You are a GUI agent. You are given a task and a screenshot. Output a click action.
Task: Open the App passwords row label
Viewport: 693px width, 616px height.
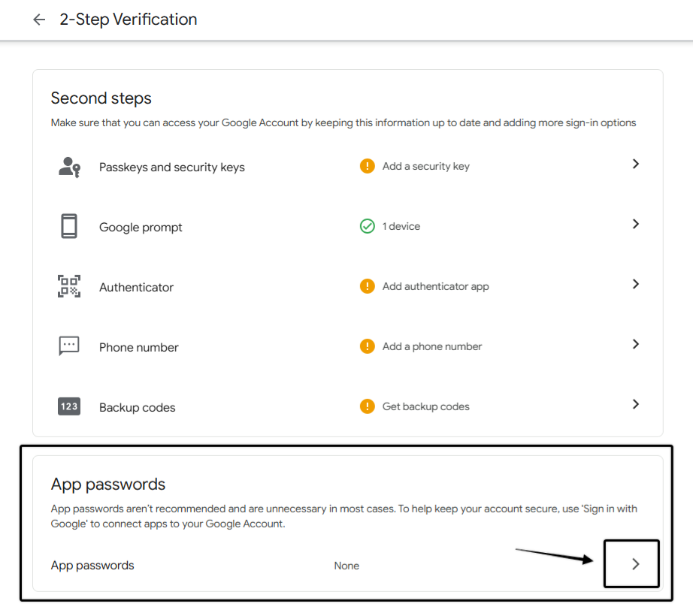92,565
